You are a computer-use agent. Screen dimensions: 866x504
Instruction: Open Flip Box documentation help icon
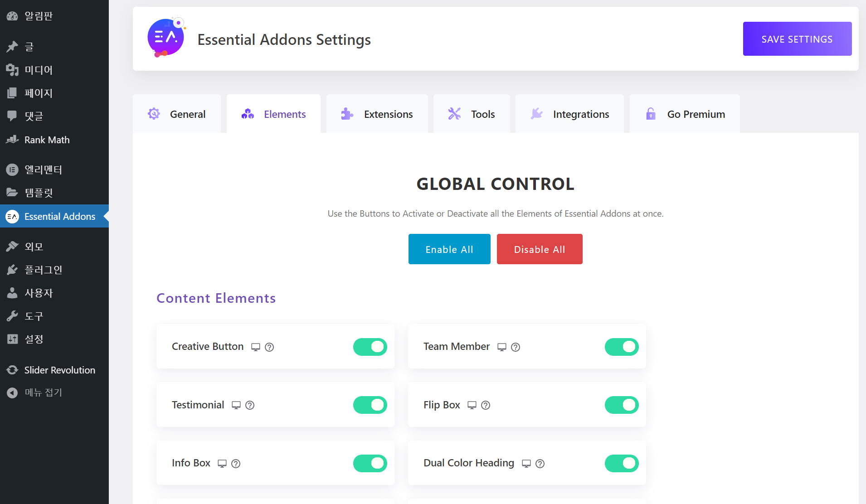pos(486,405)
